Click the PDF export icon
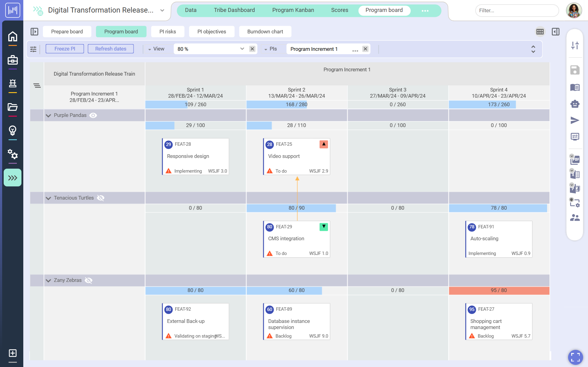Screen dimensions: 588x367 point(575,159)
